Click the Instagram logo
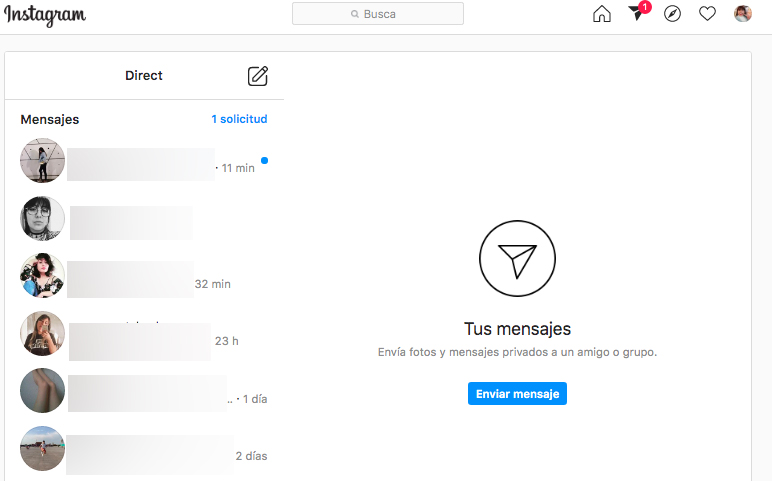The image size is (772, 481). click(x=45, y=15)
